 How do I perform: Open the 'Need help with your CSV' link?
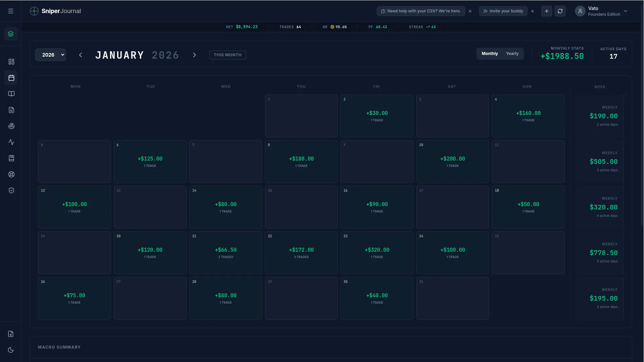[421, 11]
